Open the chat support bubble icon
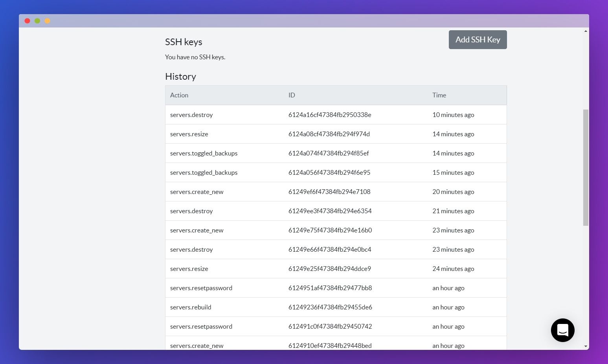 (x=562, y=330)
